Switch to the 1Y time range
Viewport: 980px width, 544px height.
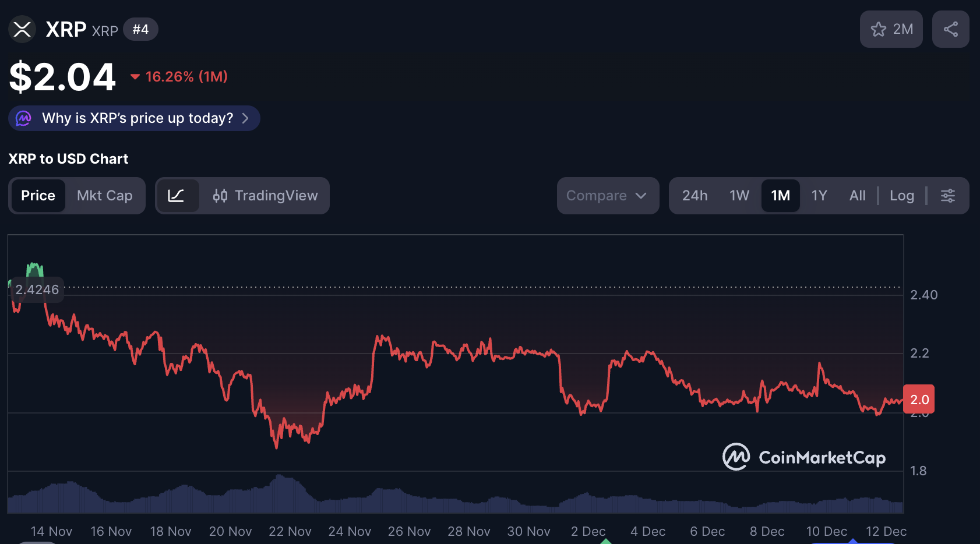point(819,196)
